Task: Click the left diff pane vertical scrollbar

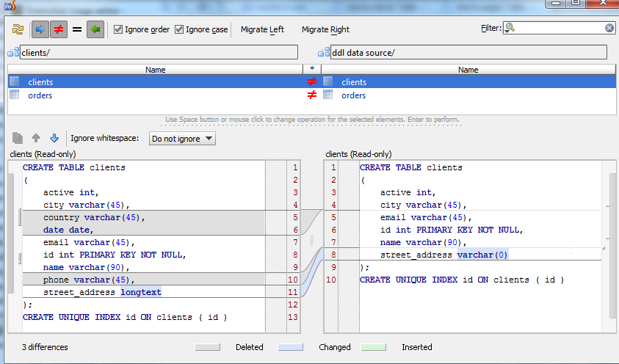Action: pyautogui.click(x=11, y=233)
